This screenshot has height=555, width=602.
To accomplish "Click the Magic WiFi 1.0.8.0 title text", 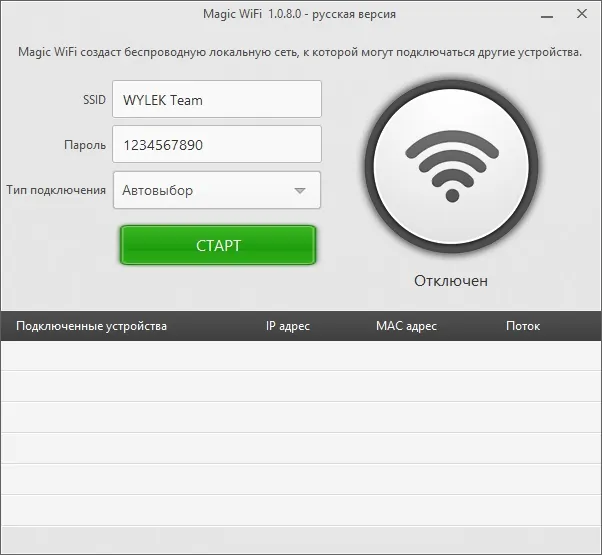I will pyautogui.click(x=299, y=14).
